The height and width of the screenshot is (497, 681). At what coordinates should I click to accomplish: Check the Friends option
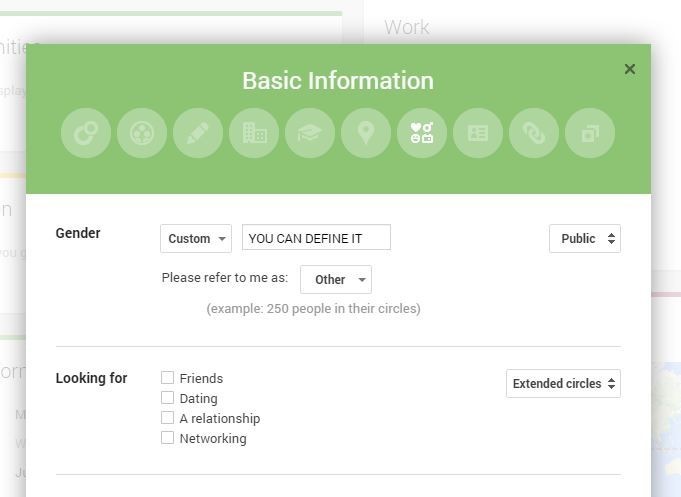click(167, 378)
